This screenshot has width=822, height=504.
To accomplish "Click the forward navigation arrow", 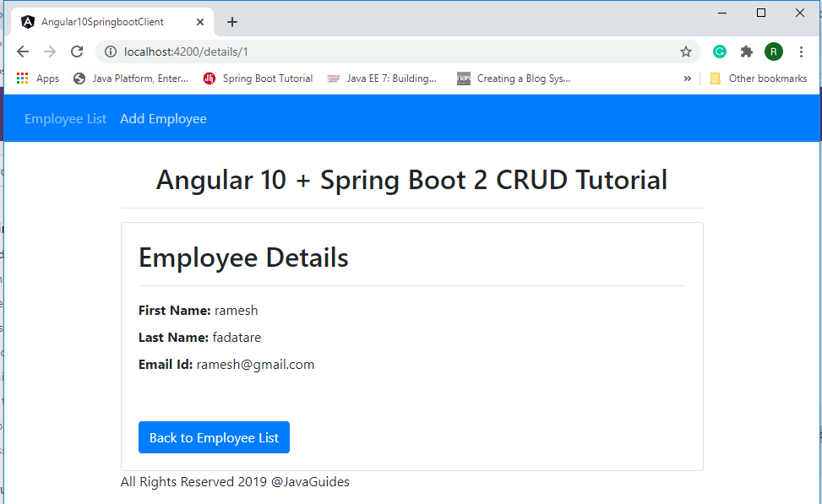I will point(49,51).
